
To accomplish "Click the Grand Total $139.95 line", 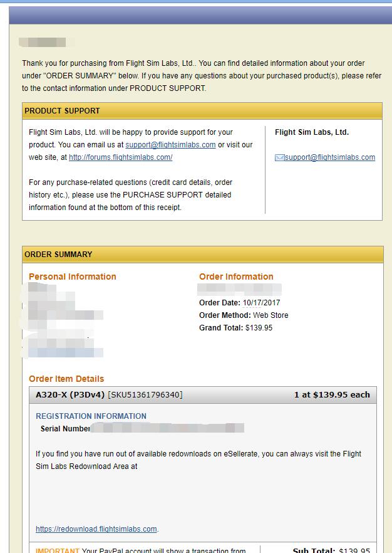I will tap(235, 328).
